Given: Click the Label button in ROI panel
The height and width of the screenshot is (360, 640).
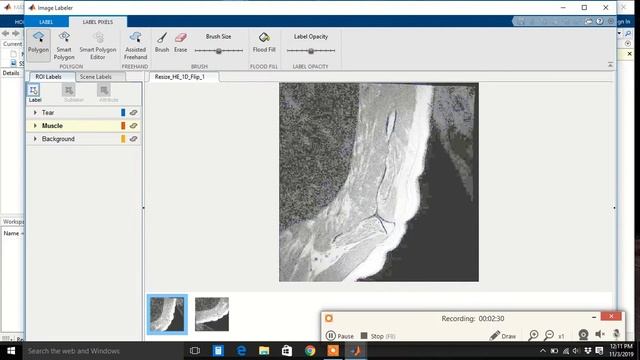Looking at the screenshot, I should 35,93.
